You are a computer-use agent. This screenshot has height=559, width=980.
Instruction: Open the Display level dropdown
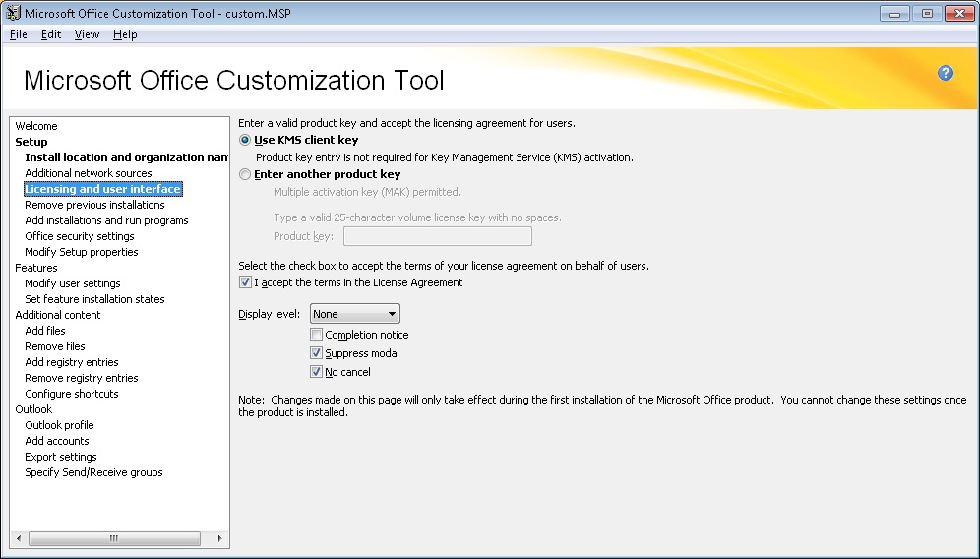(x=355, y=314)
